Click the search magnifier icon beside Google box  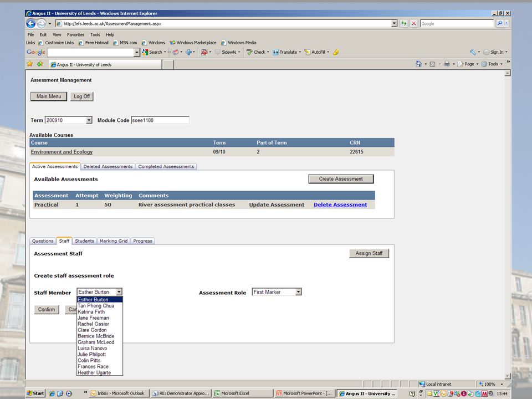(x=500, y=23)
